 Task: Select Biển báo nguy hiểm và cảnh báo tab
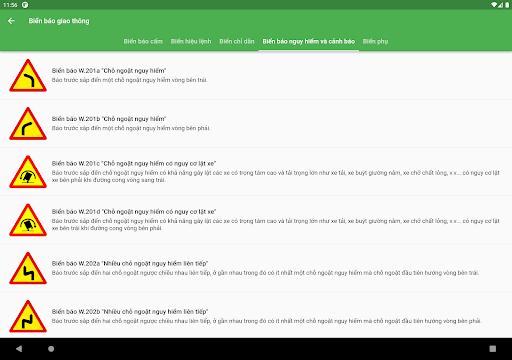[309, 41]
